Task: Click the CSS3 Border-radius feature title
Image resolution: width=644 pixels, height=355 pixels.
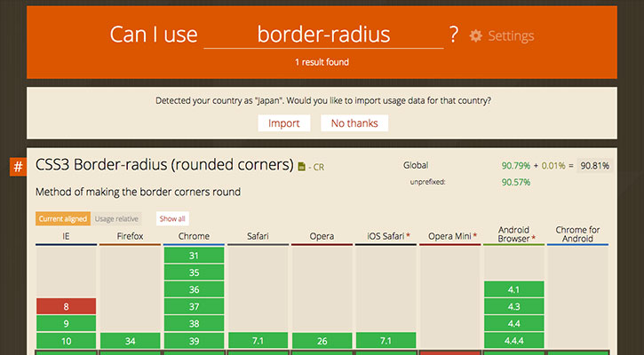Action: coord(164,164)
